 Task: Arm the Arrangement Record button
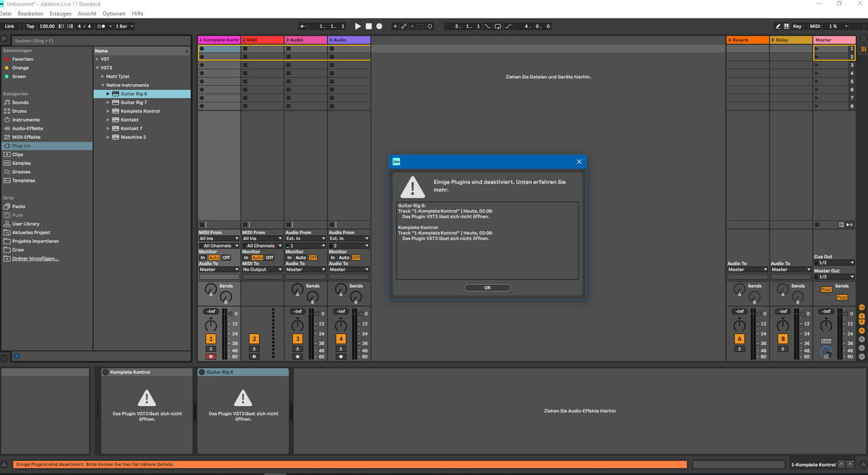[379, 26]
